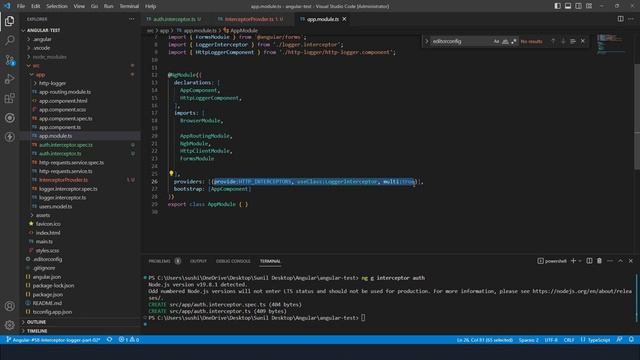640x360 pixels.
Task: Split the terminal
Action: (x=589, y=261)
